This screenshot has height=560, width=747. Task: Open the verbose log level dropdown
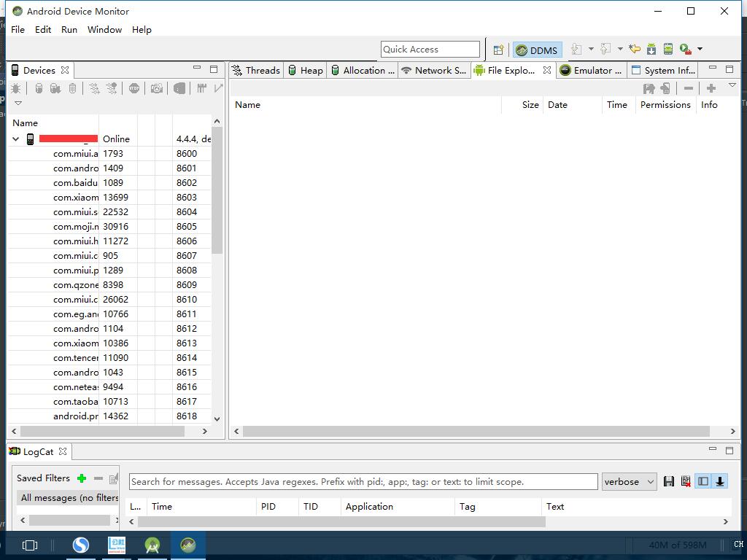tap(630, 482)
